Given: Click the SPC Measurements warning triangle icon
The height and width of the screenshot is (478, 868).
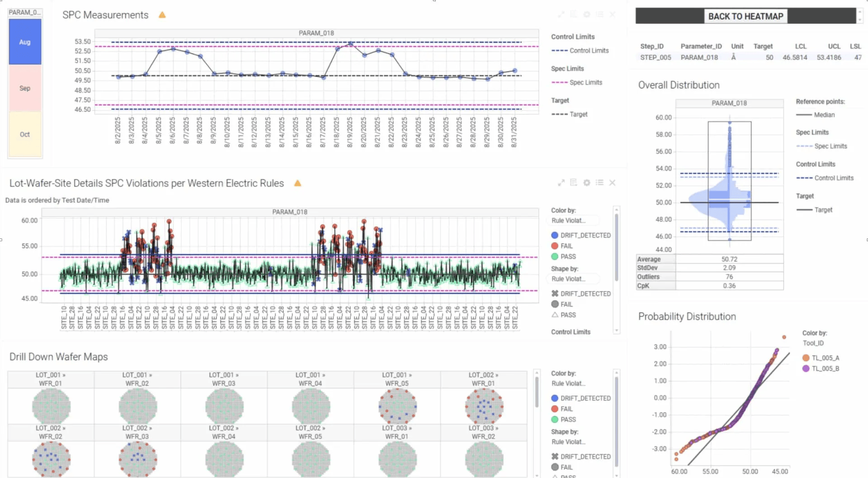Looking at the screenshot, I should tap(162, 15).
